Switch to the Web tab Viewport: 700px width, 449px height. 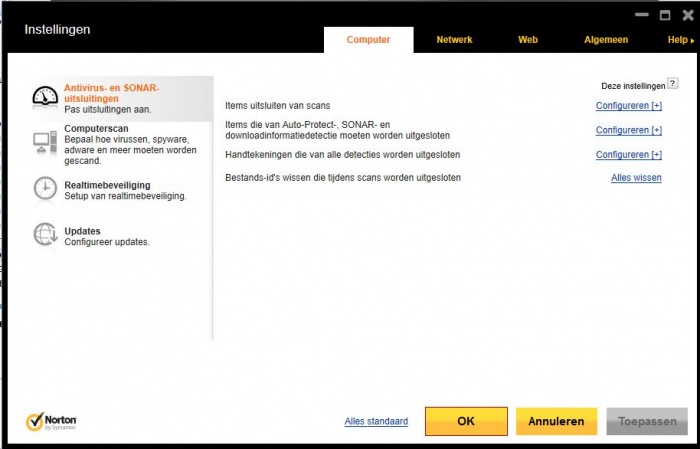[528, 40]
